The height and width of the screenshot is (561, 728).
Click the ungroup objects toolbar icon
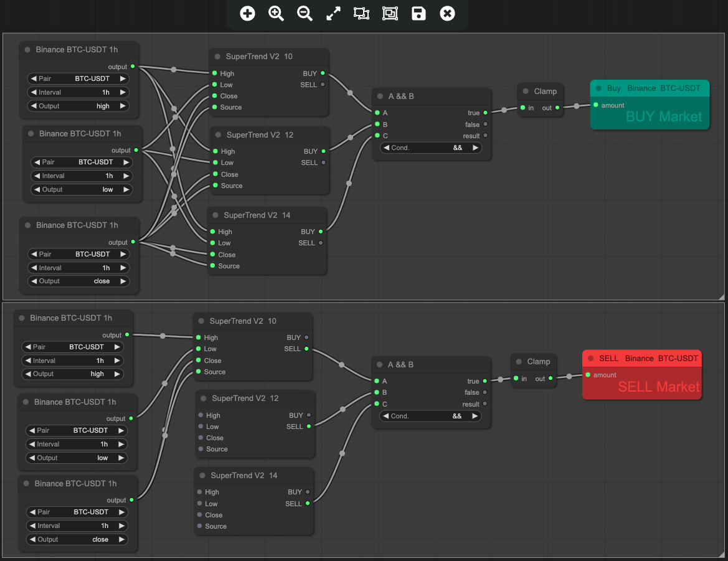pyautogui.click(x=361, y=13)
